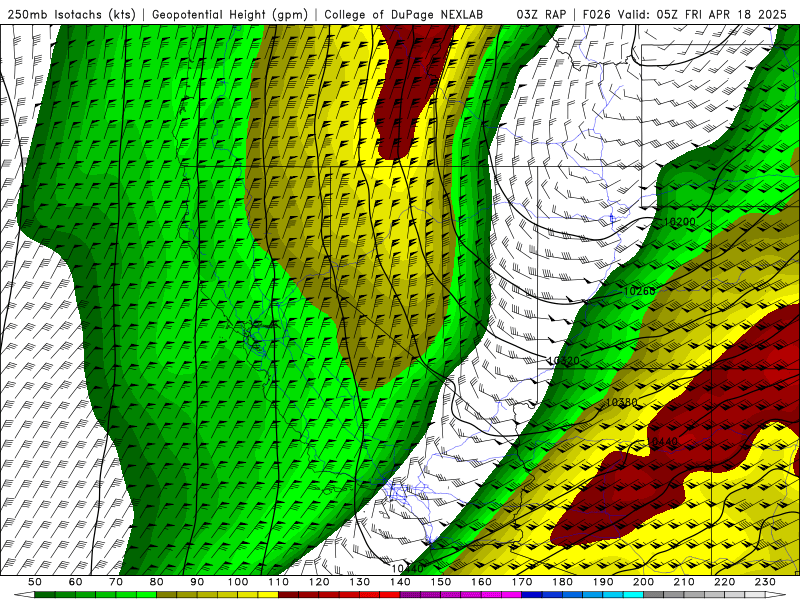The height and width of the screenshot is (600, 800).
Task: Click the 100 tick on color scale
Action: [238, 582]
